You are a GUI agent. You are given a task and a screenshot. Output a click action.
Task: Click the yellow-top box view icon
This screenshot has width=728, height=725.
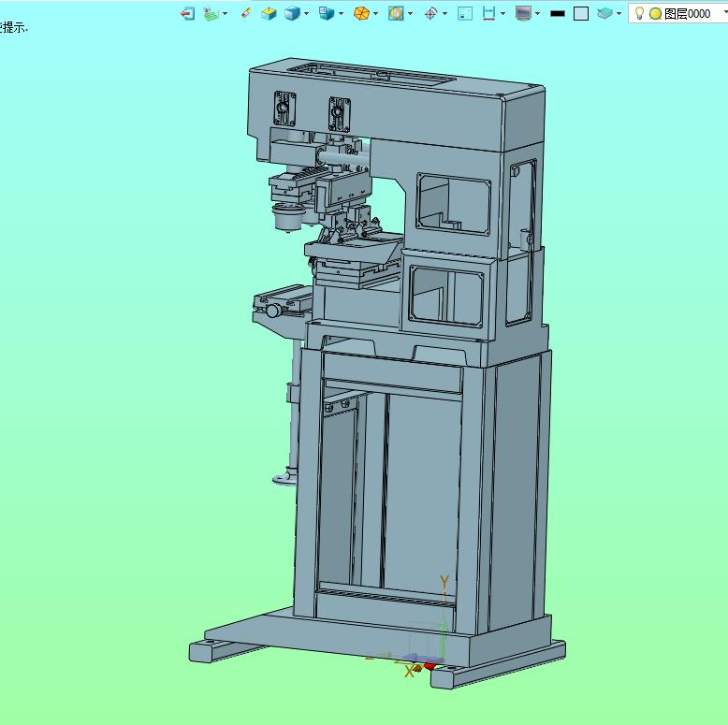269,13
